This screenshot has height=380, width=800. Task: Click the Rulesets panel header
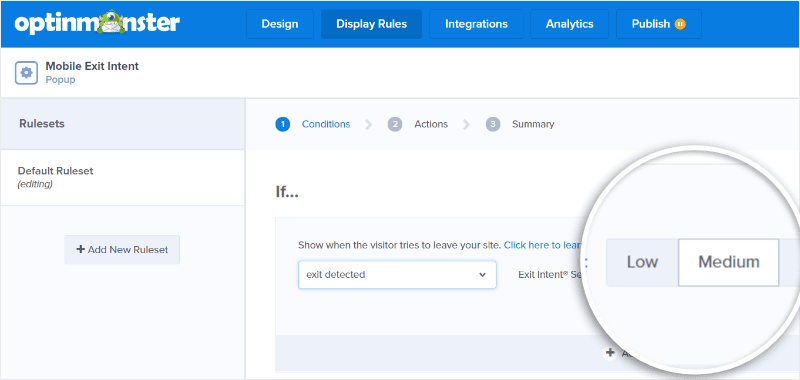click(x=122, y=124)
